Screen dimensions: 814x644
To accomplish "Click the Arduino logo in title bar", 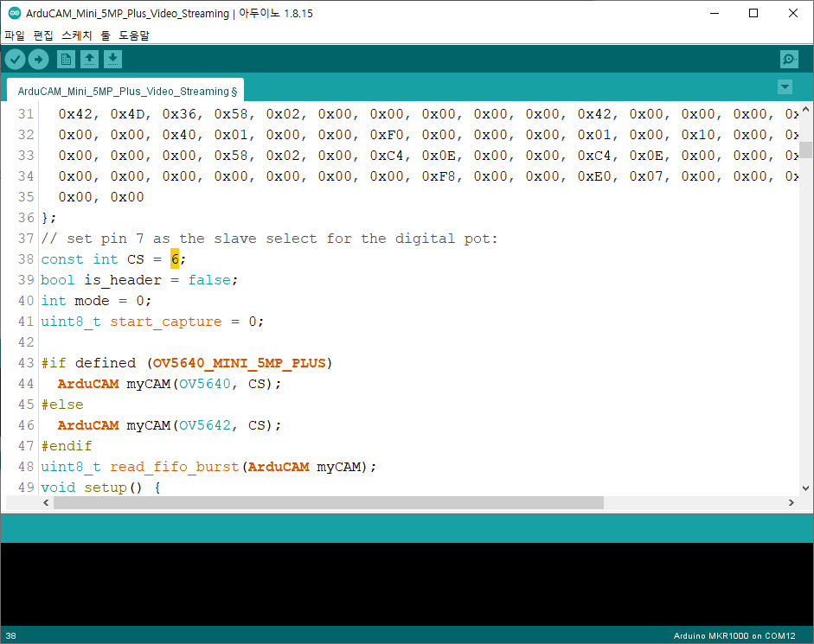I will click(15, 13).
